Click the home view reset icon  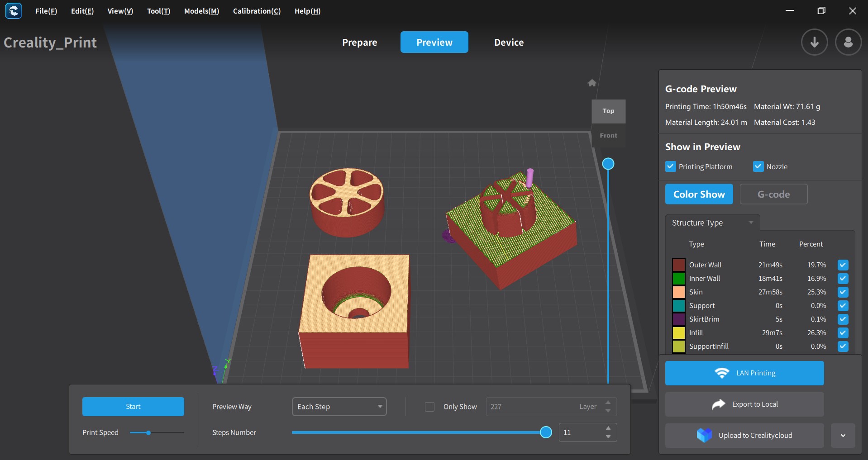[x=591, y=83]
